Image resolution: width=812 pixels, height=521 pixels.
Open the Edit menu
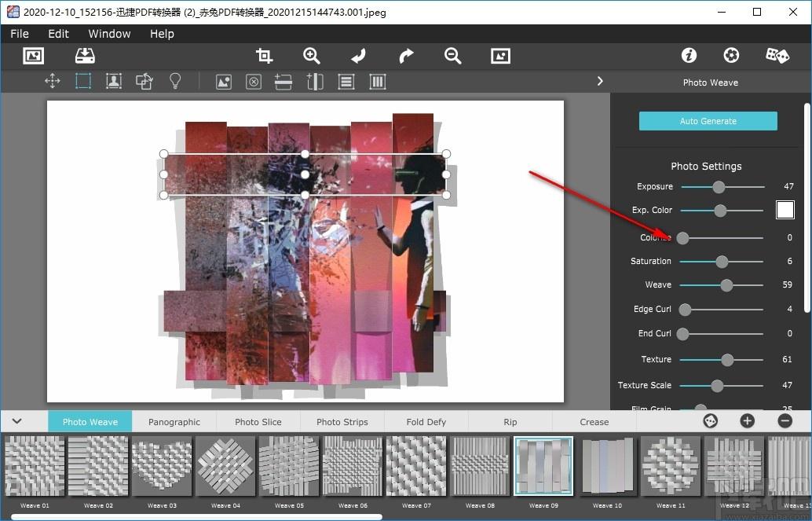tap(59, 34)
